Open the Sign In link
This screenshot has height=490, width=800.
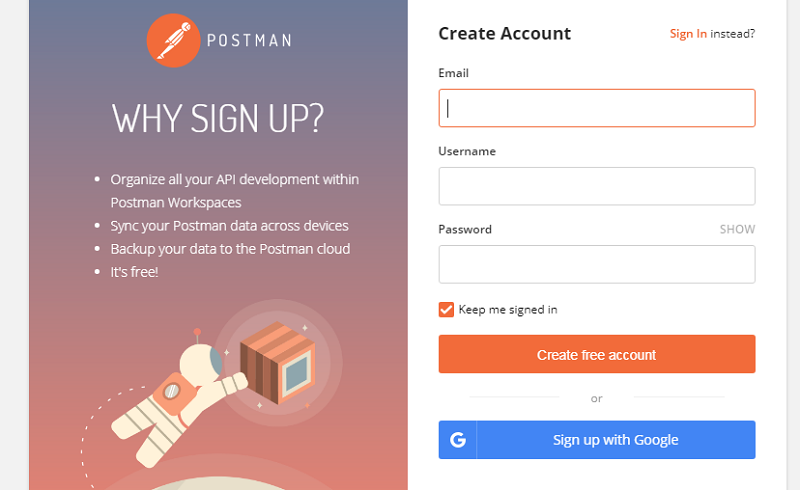tap(688, 34)
